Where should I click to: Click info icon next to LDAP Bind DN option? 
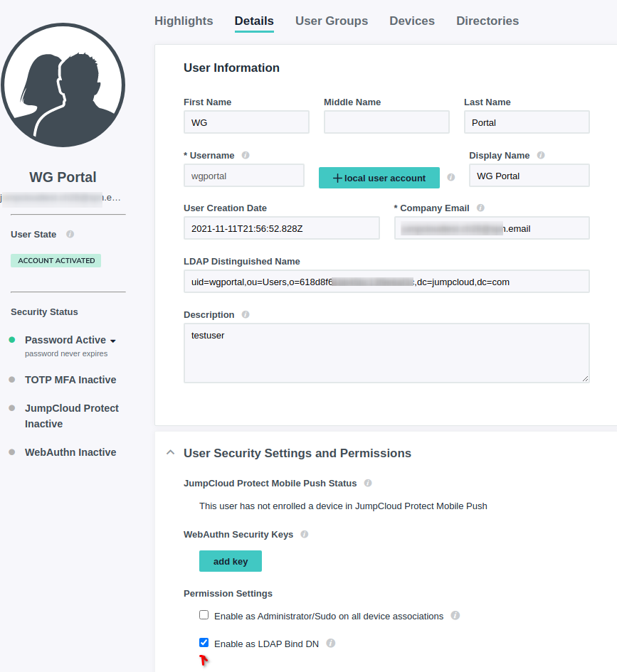[x=329, y=643]
